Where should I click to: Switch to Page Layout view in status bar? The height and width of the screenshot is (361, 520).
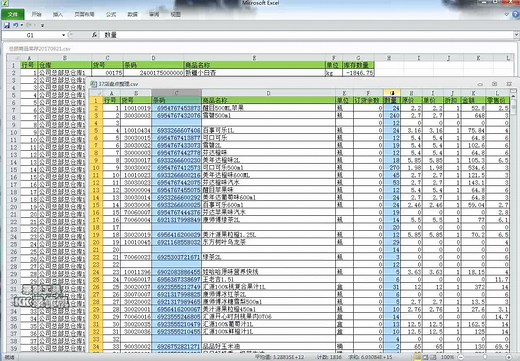click(x=426, y=357)
